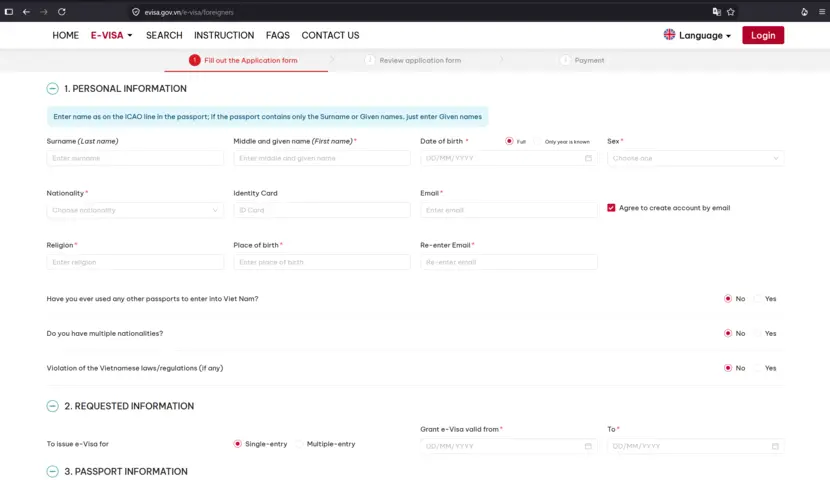830x480 pixels.
Task: Open Date of birth calendar icon
Action: (x=588, y=158)
